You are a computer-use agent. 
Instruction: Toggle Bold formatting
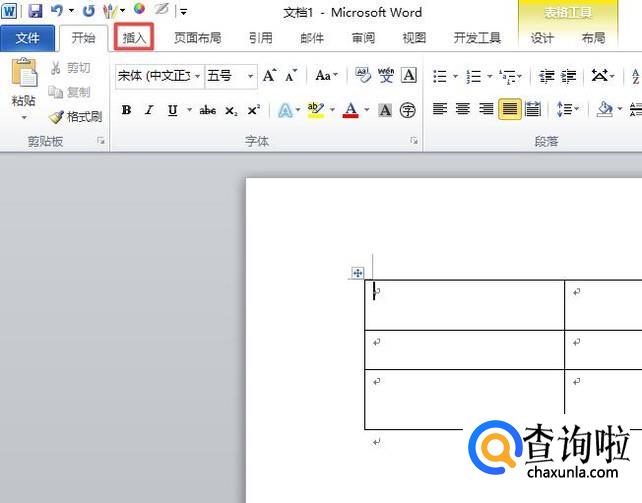126,110
